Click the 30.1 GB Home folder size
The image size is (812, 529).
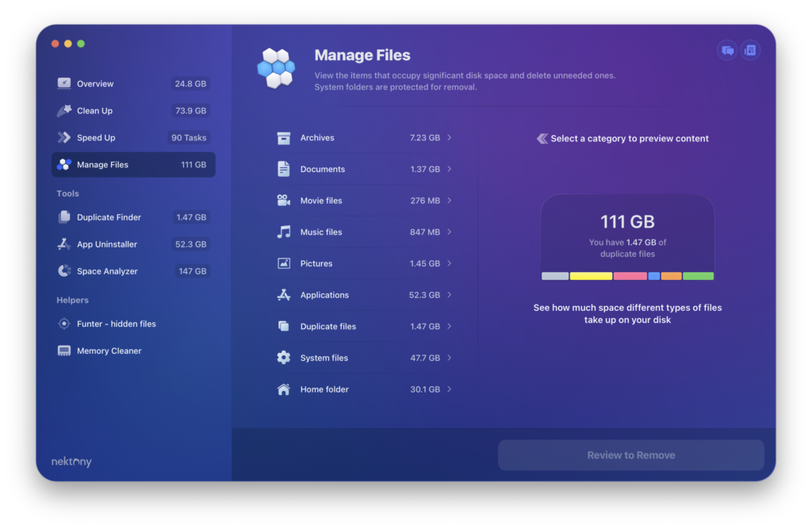[x=425, y=389]
